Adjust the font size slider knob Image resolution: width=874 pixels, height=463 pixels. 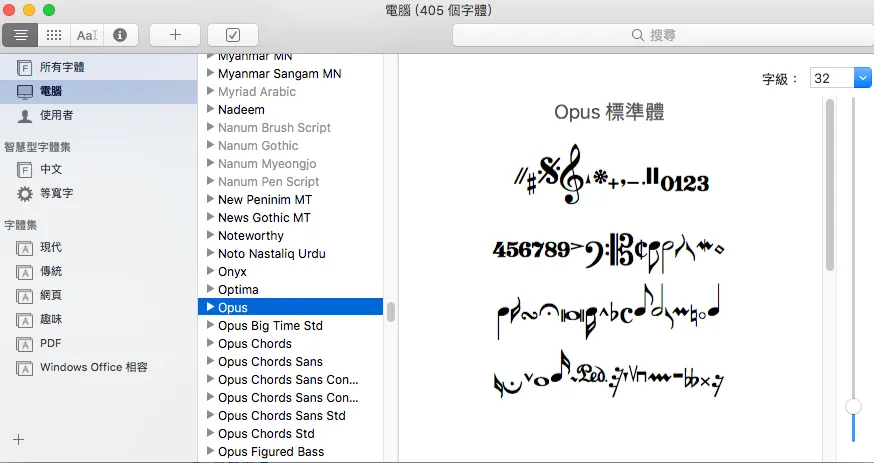tap(853, 406)
